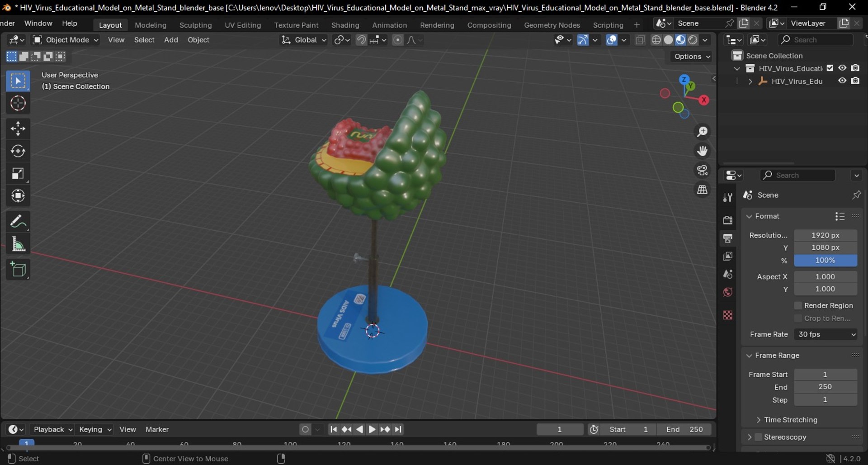Switch to the Shading workspace tab

pos(345,25)
